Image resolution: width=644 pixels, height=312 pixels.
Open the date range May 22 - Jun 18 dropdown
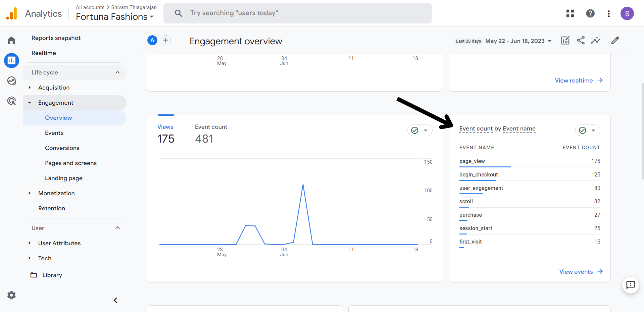[x=518, y=41]
